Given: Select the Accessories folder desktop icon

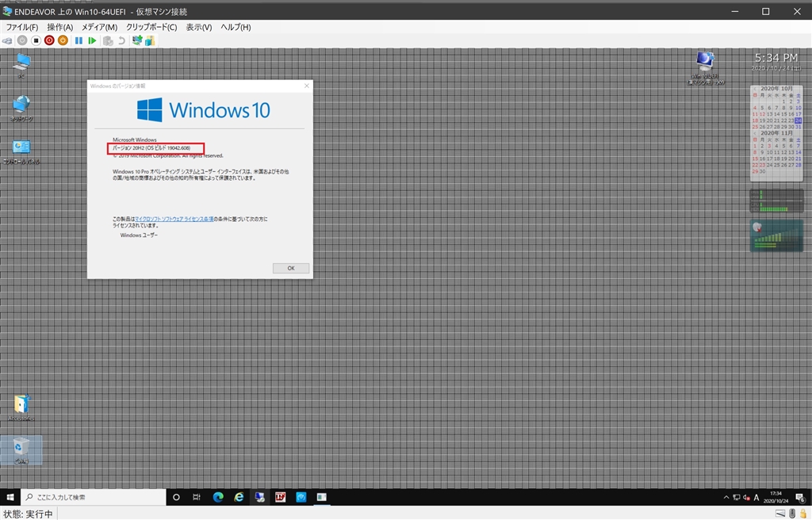Looking at the screenshot, I should click(21, 407).
